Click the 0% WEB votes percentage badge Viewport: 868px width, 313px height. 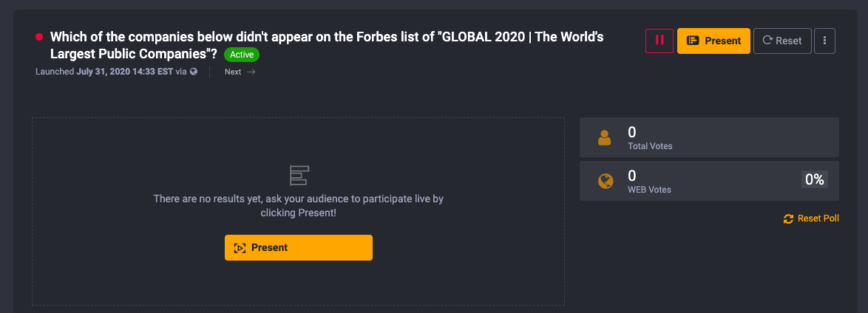(x=815, y=179)
